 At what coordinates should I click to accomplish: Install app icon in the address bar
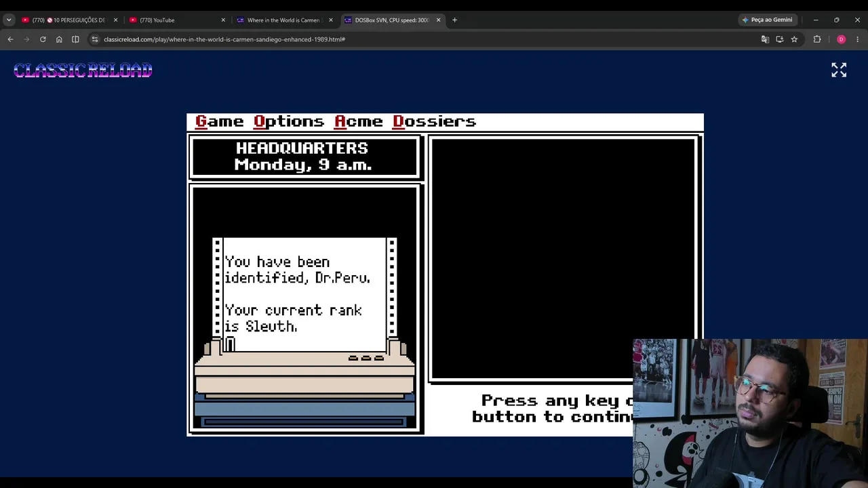(x=780, y=39)
